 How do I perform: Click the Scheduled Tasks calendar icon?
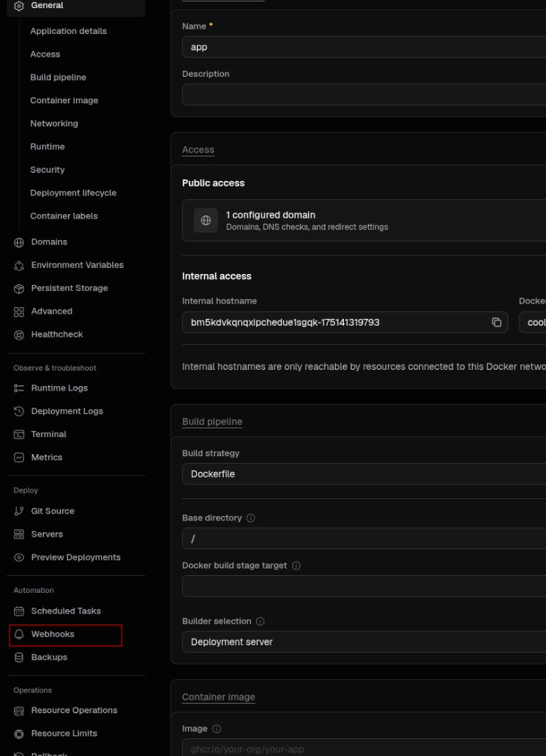tap(18, 611)
